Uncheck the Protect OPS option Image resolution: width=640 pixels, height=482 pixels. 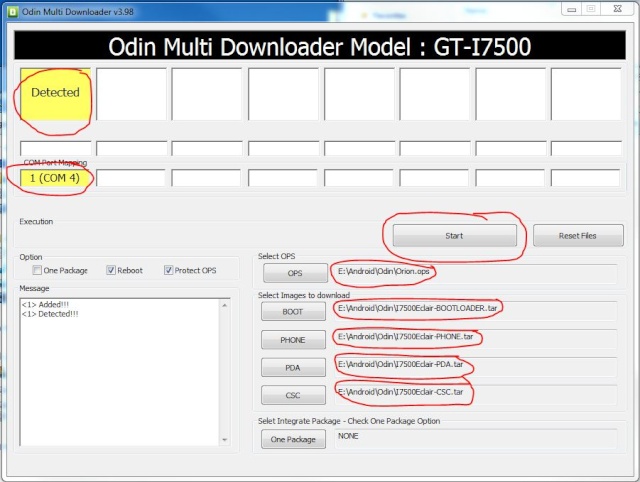click(168, 270)
